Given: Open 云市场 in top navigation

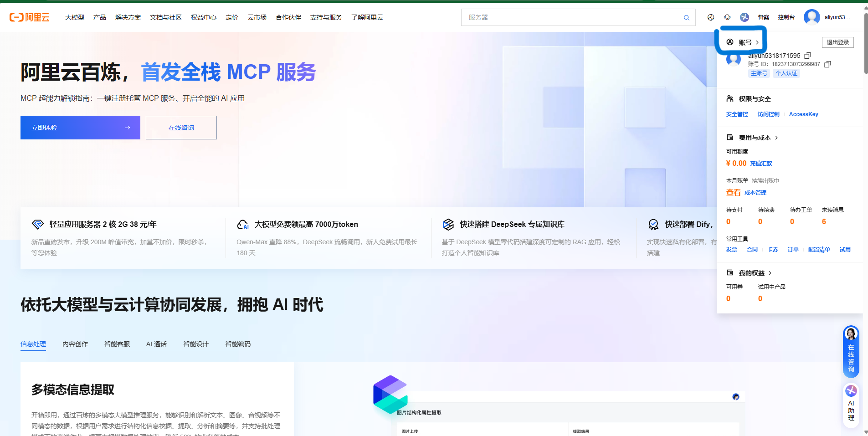Looking at the screenshot, I should (x=257, y=17).
